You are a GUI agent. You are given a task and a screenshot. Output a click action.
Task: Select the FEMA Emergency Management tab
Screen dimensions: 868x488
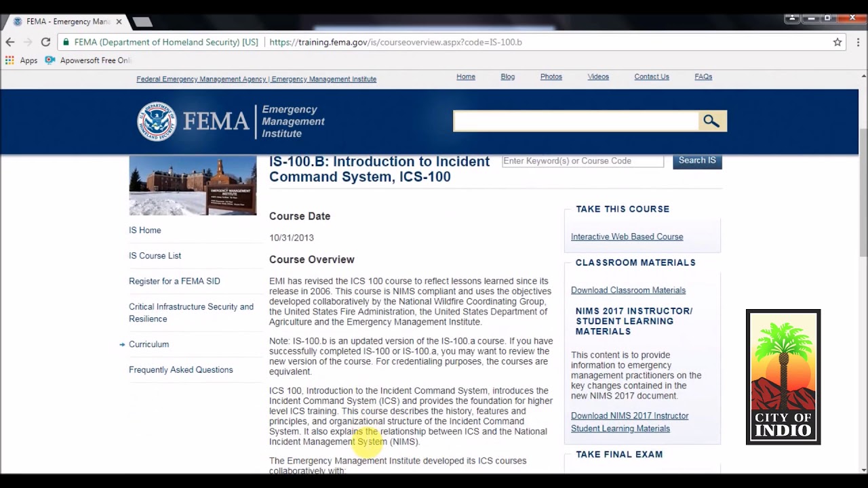[x=66, y=22]
